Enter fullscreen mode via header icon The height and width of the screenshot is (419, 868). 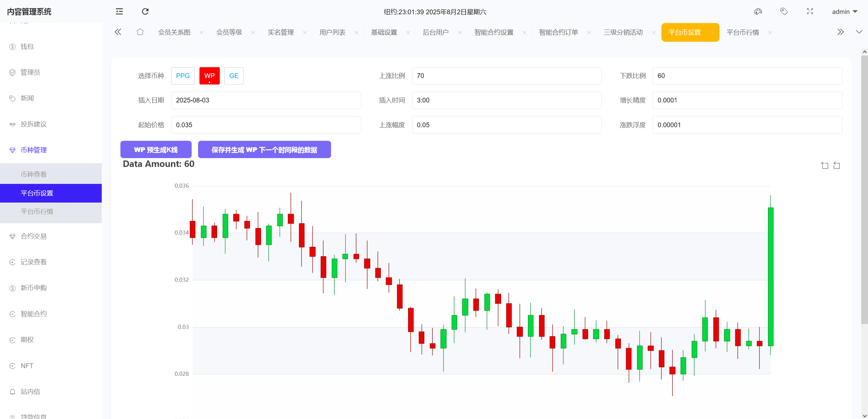pyautogui.click(x=810, y=12)
